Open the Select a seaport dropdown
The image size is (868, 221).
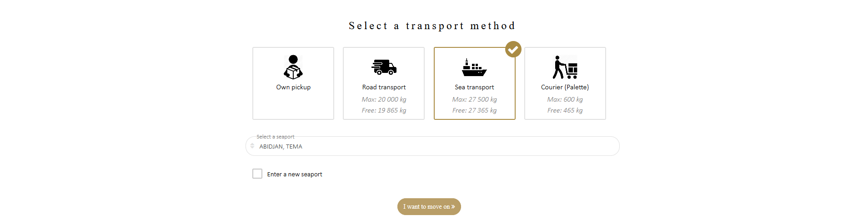pos(432,146)
